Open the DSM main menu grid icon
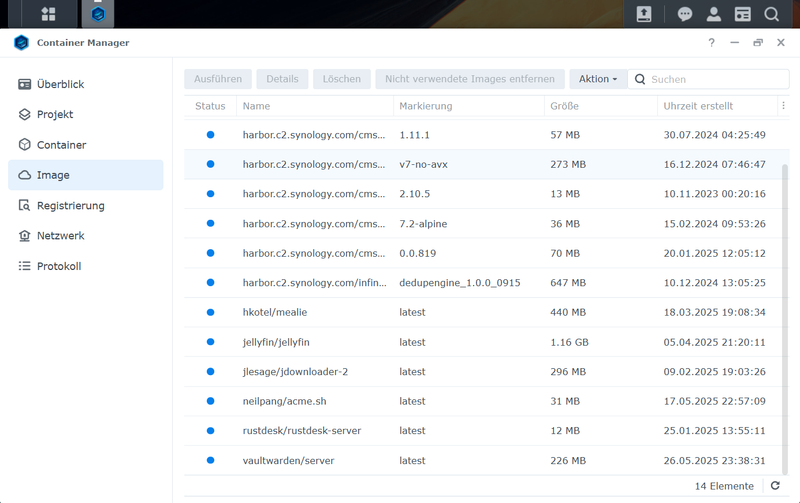 pyautogui.click(x=48, y=14)
